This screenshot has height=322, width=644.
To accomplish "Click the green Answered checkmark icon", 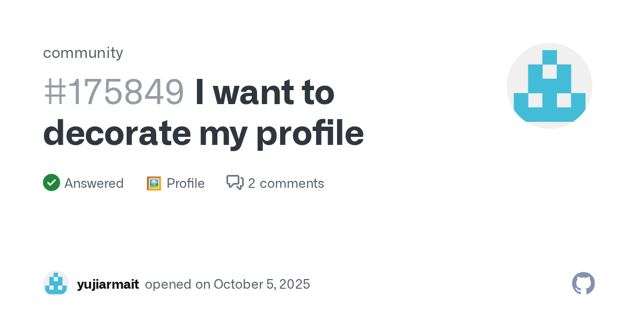I will coord(52,183).
